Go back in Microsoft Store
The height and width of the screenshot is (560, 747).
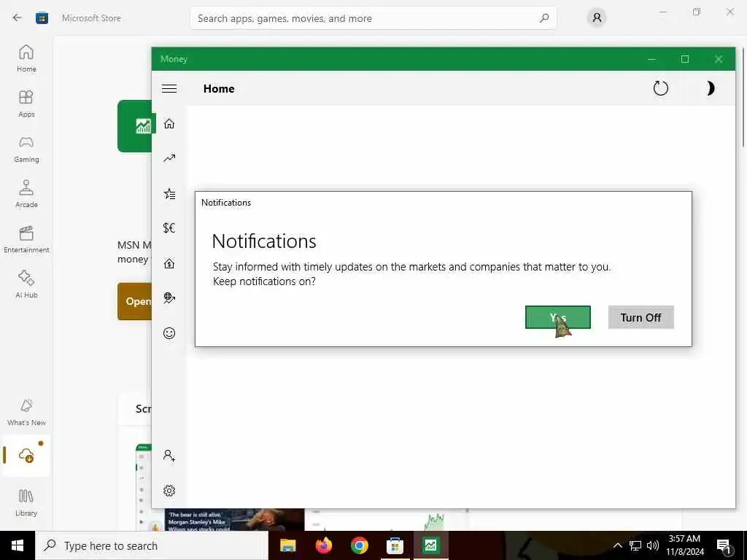[x=18, y=18]
